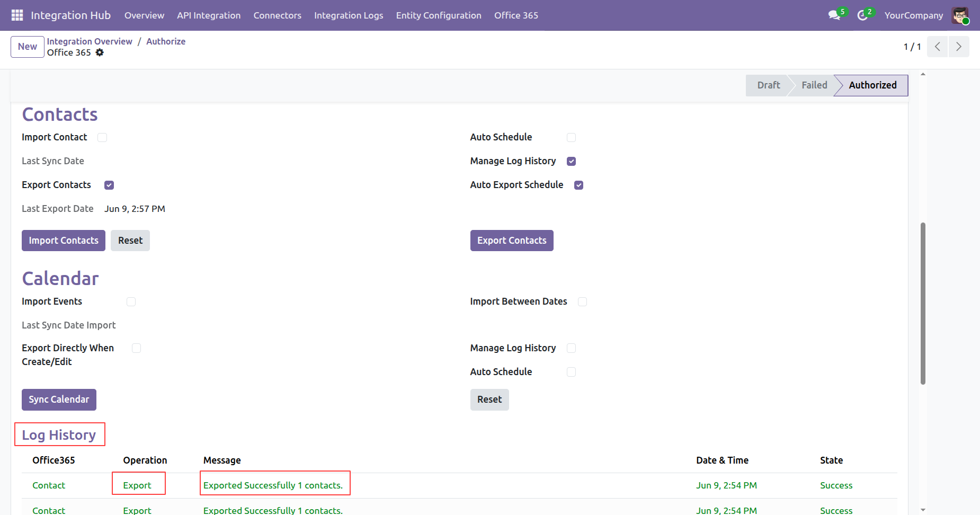Open the gear actions menu beside Office 365
Screen dimensions: 980x515
coord(100,52)
